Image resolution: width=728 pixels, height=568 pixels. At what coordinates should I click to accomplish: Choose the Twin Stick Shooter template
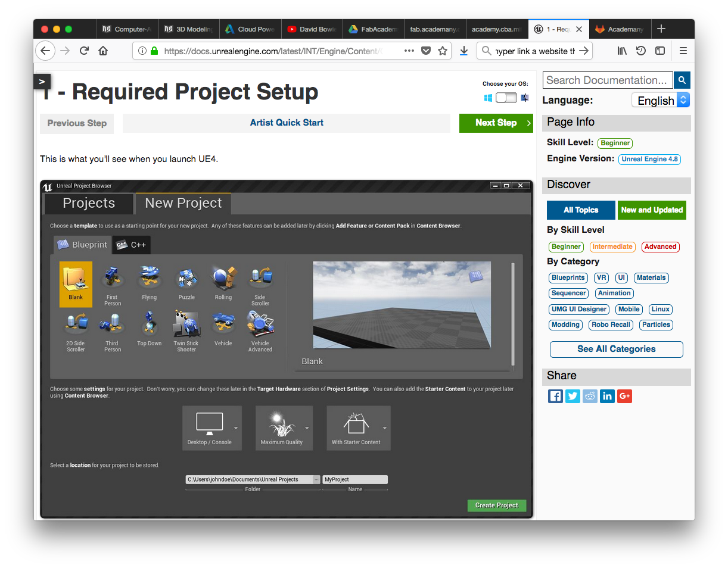(x=186, y=324)
